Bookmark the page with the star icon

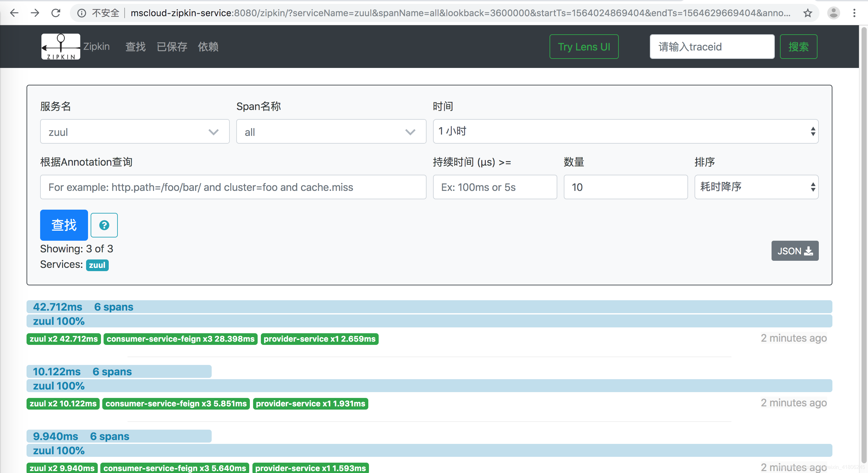click(807, 13)
